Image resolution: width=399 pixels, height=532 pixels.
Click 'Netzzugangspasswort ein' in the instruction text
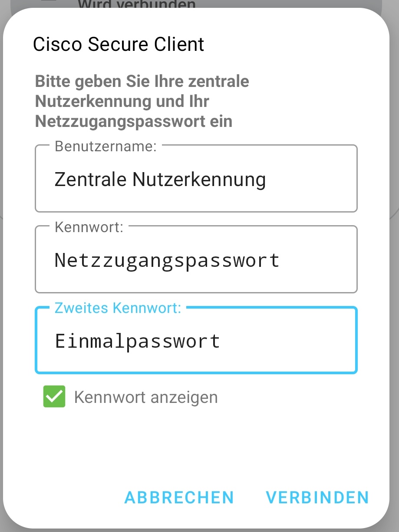pyautogui.click(x=133, y=121)
